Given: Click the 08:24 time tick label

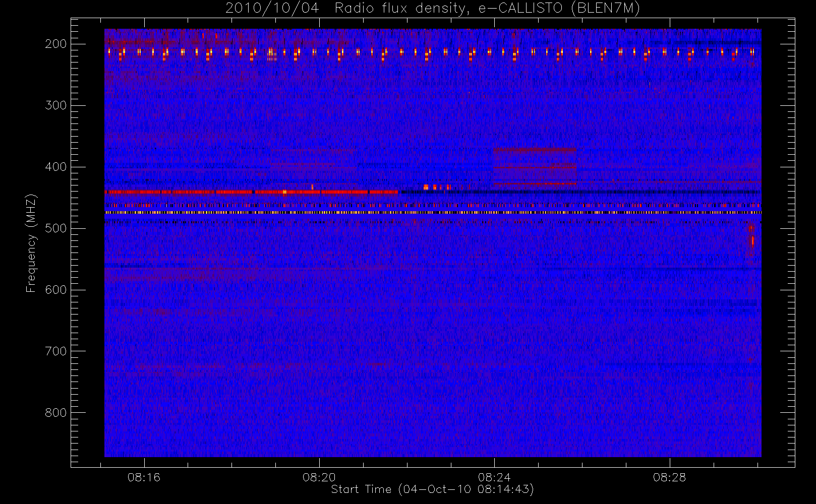Looking at the screenshot, I should 494,477.
